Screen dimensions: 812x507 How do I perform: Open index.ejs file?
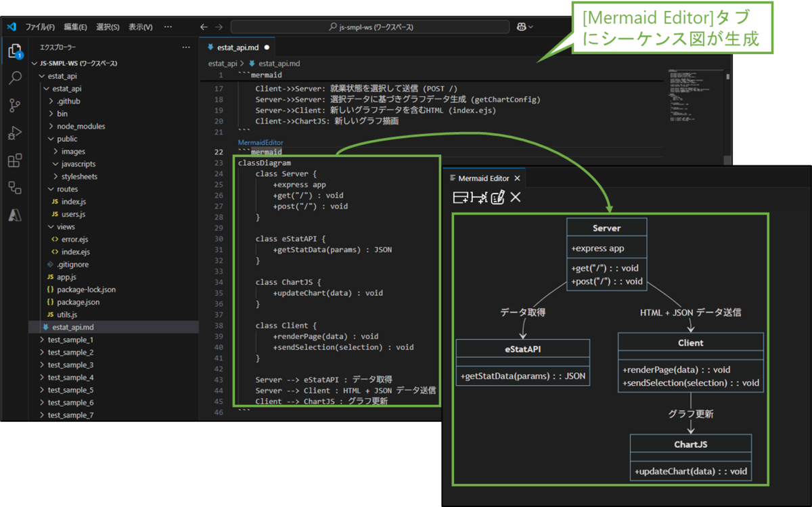(112, 252)
